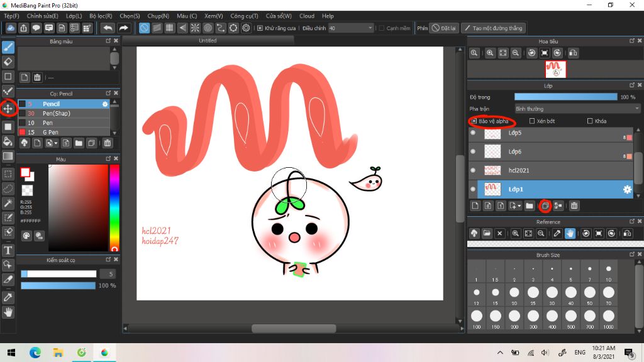
Task: Select the Eraser tool
Action: [8, 62]
